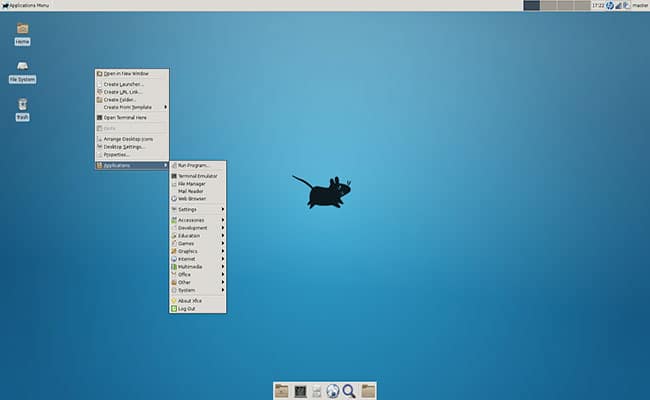Expand the Multimedia category
This screenshot has width=650, height=400.
click(x=198, y=267)
